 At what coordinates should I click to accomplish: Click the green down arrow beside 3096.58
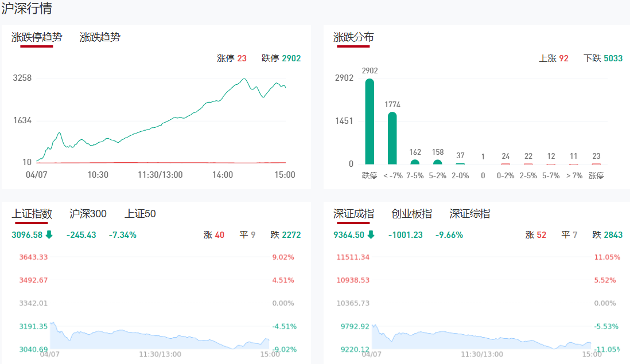tap(49, 234)
